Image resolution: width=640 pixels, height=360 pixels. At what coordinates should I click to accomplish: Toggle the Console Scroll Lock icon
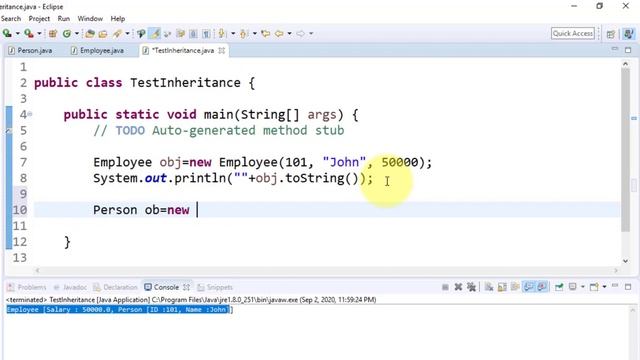(x=502, y=287)
